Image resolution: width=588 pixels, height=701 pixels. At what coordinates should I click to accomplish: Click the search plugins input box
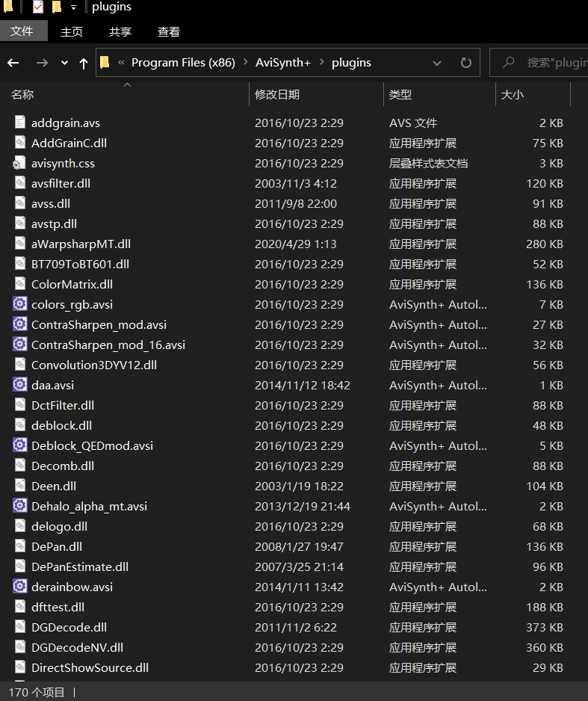tap(539, 63)
